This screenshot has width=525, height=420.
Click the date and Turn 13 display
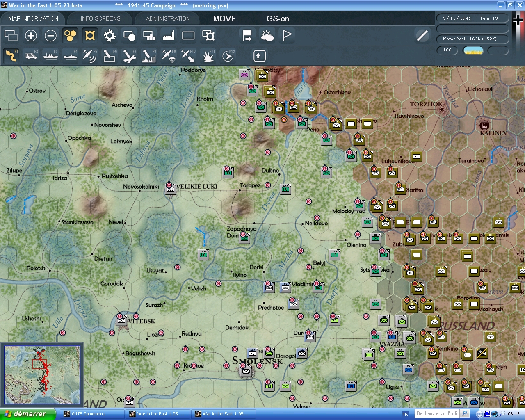coord(472,18)
